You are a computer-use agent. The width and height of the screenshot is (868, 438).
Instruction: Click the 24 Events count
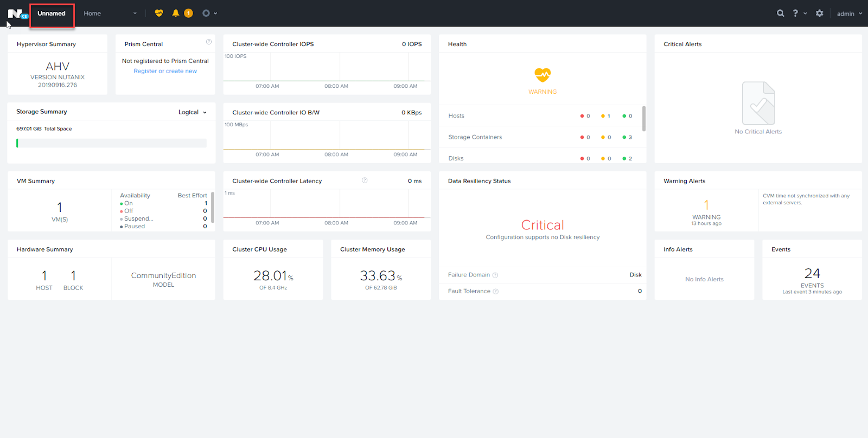click(812, 273)
